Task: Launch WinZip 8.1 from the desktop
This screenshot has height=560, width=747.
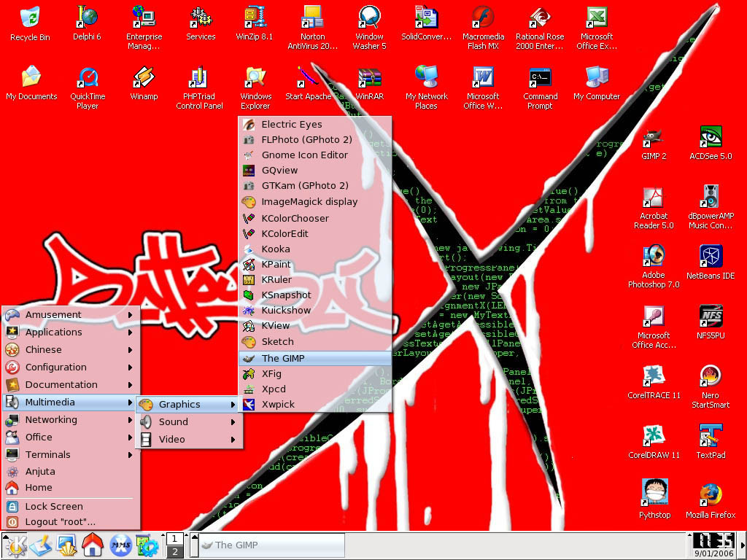Action: [x=255, y=24]
